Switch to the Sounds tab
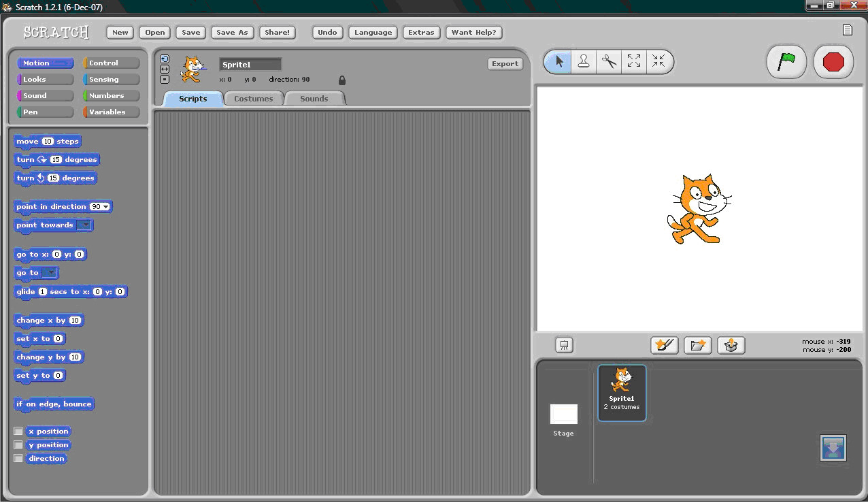Viewport: 868px width, 503px height. tap(314, 98)
